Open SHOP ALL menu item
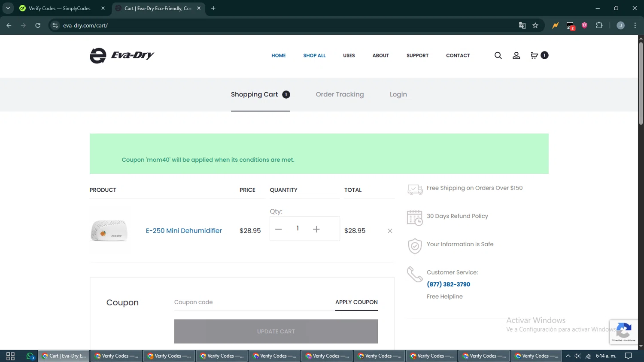 click(x=314, y=55)
